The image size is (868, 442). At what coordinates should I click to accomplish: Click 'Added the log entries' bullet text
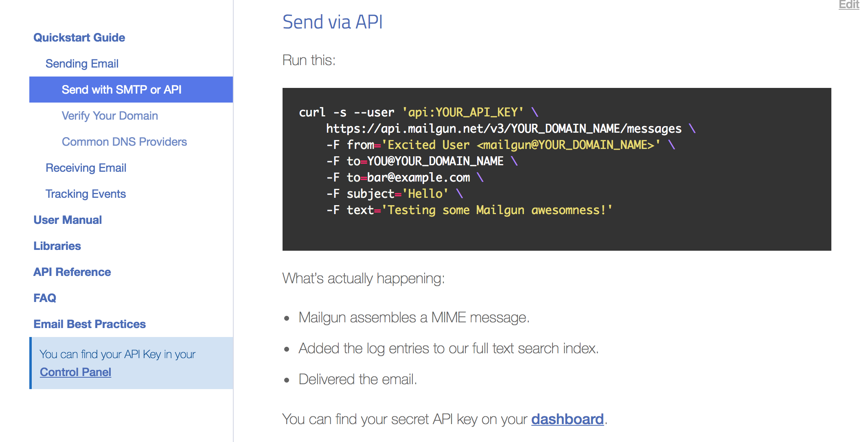[449, 348]
